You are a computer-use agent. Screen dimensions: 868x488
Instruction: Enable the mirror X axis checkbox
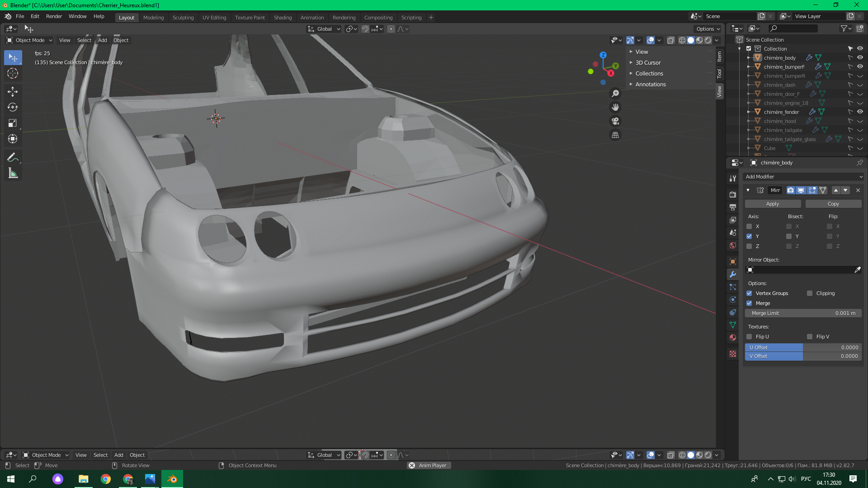[749, 226]
